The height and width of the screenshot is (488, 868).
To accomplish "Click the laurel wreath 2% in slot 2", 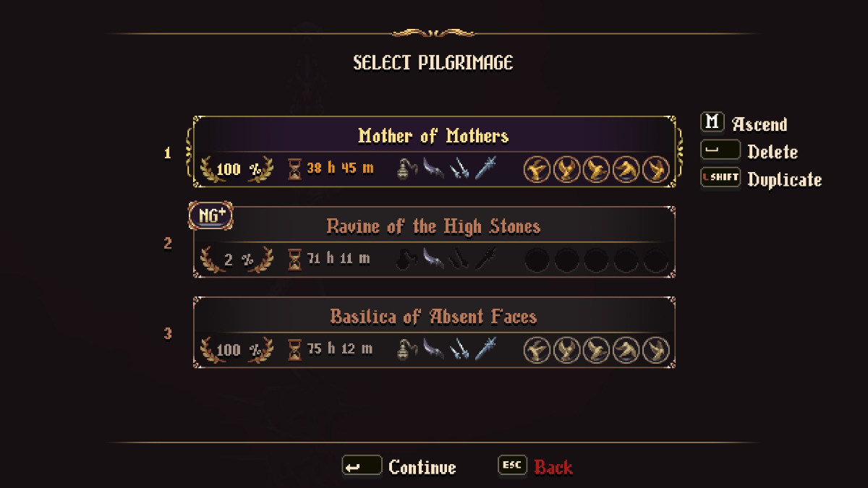I will pyautogui.click(x=237, y=260).
